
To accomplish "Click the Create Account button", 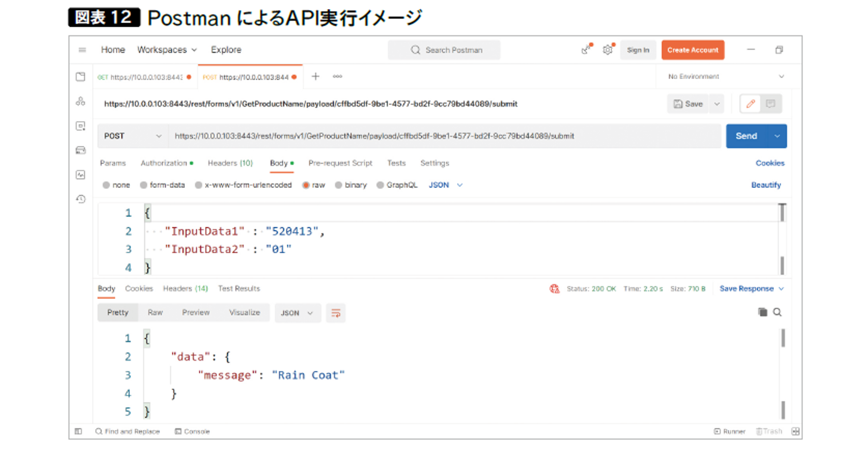I will pyautogui.click(x=693, y=50).
